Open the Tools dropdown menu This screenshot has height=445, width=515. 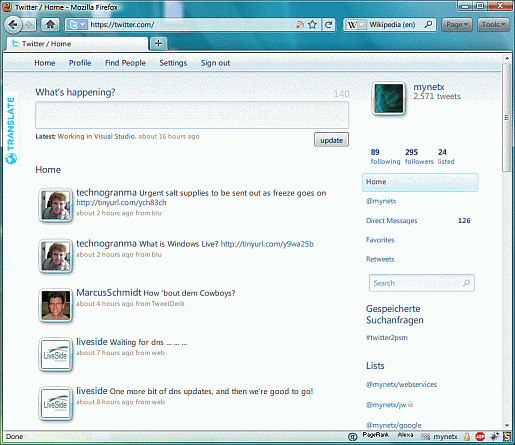(493, 25)
